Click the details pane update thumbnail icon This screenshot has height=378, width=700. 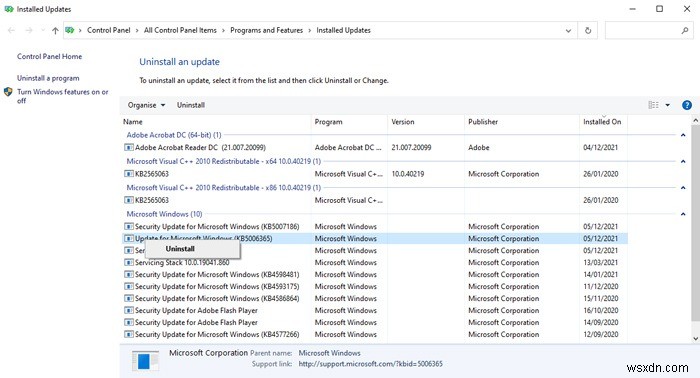click(145, 361)
